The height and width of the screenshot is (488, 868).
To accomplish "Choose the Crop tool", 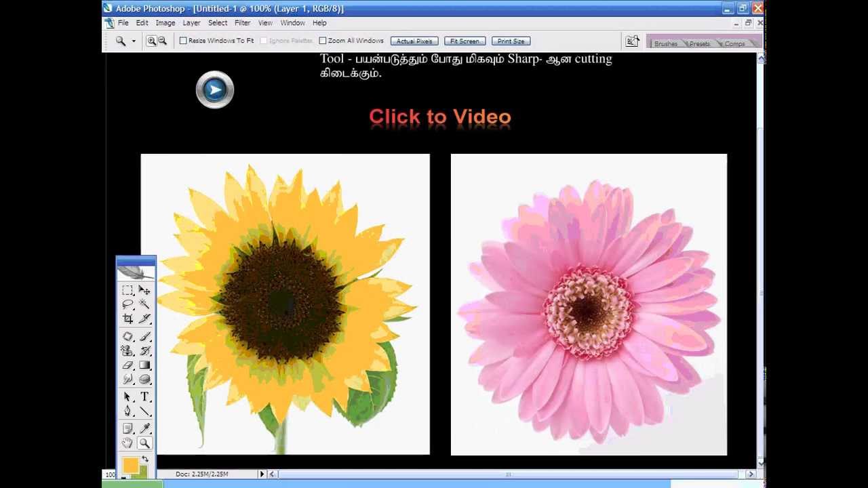I will (127, 319).
